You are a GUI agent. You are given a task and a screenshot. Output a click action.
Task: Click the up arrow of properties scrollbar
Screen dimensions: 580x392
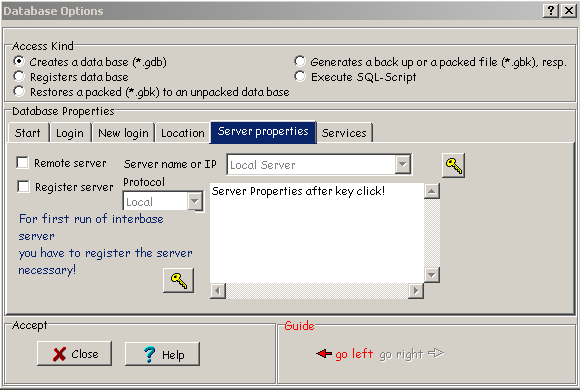click(x=432, y=191)
